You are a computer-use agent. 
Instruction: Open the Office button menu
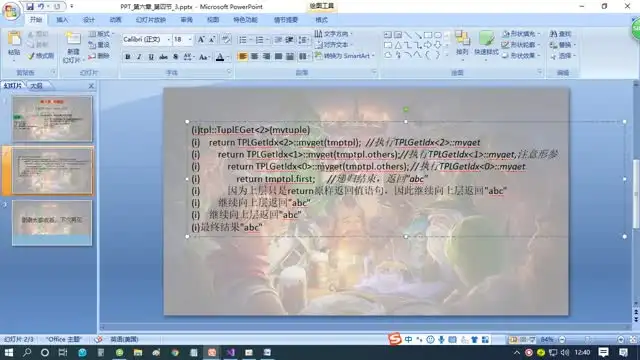coord(11,11)
